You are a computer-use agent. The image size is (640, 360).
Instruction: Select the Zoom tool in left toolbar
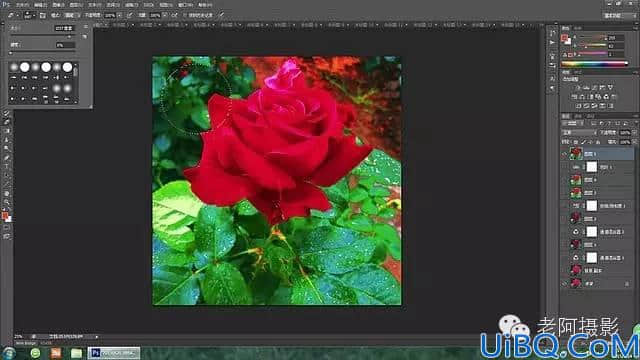click(x=6, y=202)
